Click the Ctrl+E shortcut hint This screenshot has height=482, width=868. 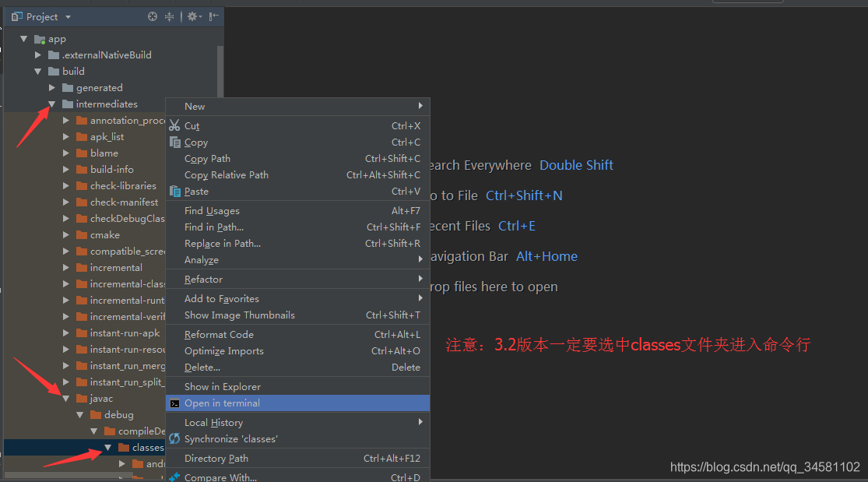point(516,226)
